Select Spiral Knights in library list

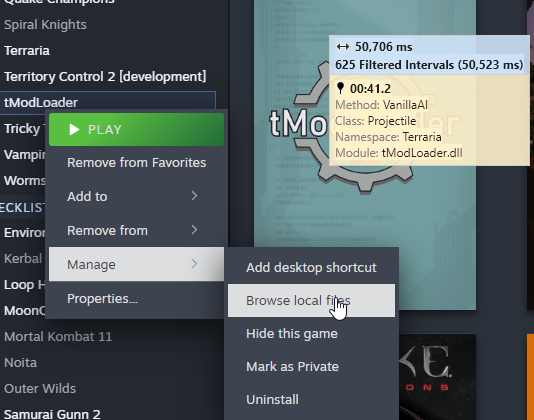pyautogui.click(x=45, y=25)
